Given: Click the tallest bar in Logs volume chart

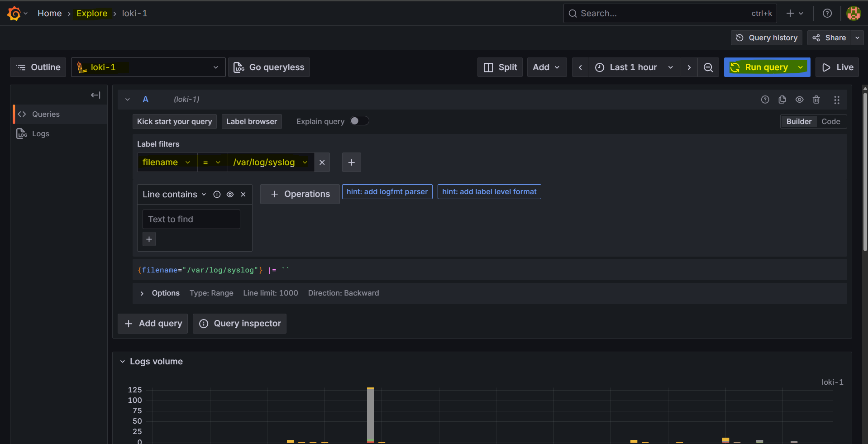Looking at the screenshot, I should point(371,415).
